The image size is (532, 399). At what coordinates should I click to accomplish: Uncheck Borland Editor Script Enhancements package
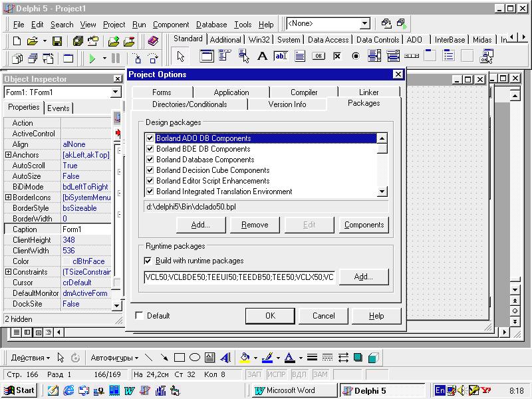150,181
